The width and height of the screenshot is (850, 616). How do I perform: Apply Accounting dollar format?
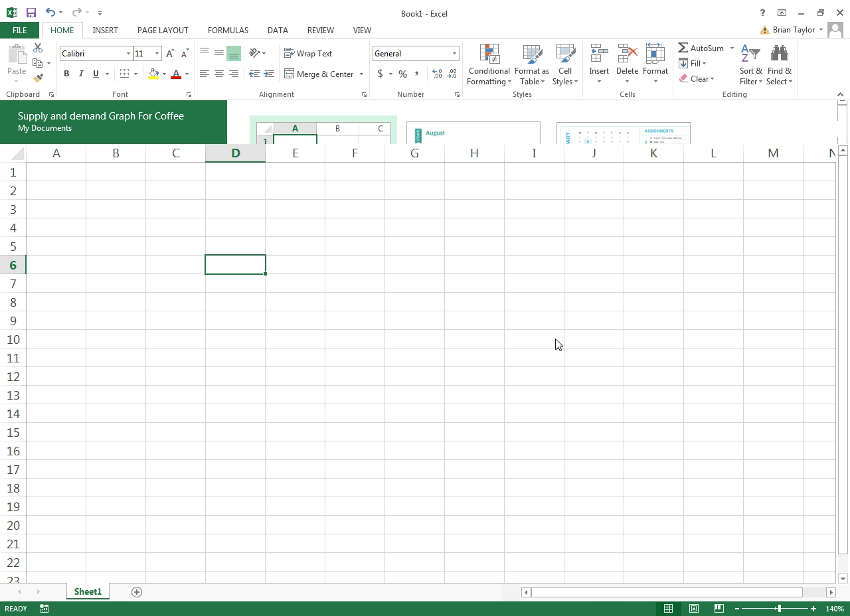(380, 74)
